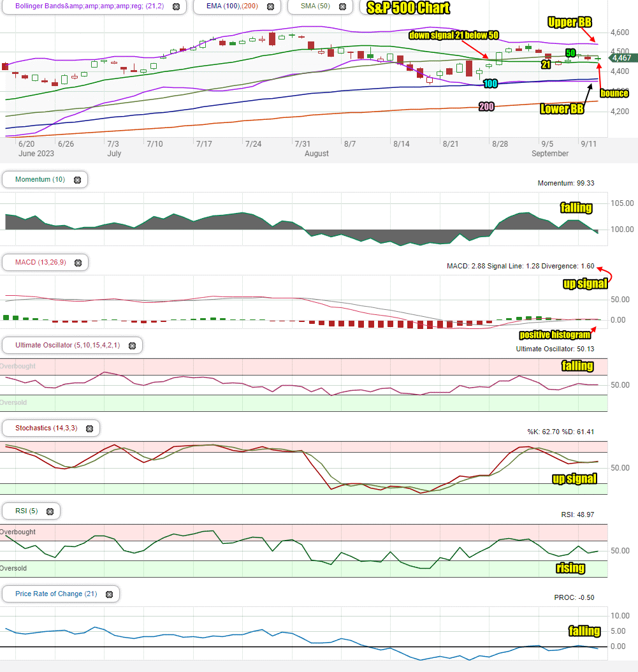Click the '%K: 62.70 %D: 61.41' readout
The height and width of the screenshot is (672, 638).
click(x=560, y=432)
